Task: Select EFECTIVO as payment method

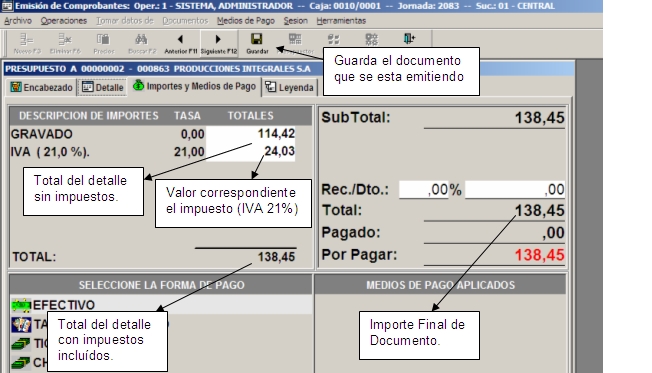Action: click(x=161, y=305)
